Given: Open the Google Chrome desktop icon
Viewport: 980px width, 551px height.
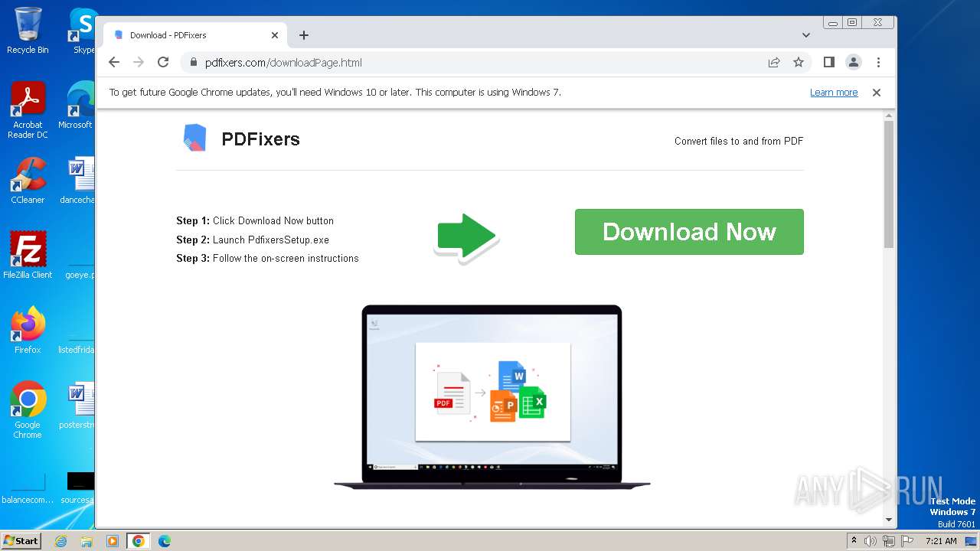Looking at the screenshot, I should pos(28,410).
